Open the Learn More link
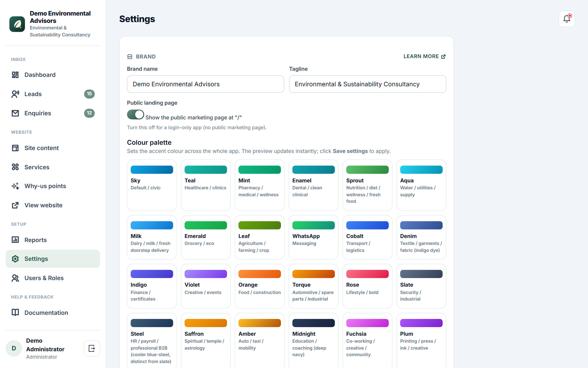Viewport: 588px width, 368px height. [x=424, y=56]
